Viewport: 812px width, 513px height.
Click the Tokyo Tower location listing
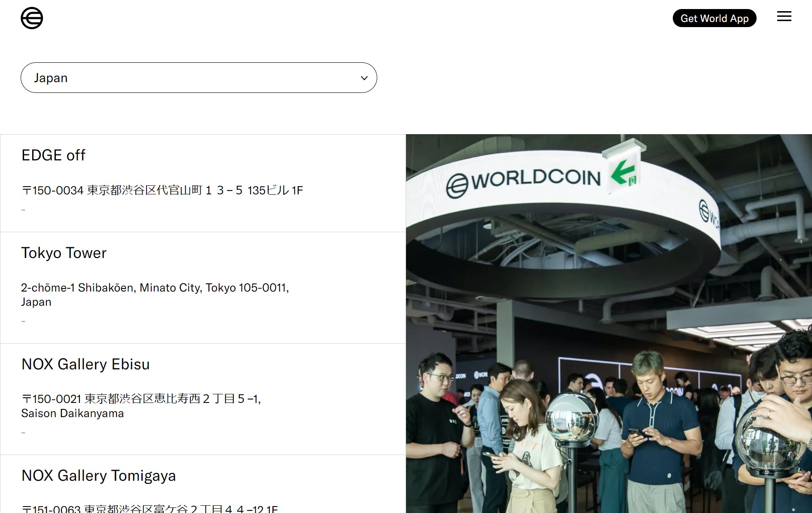tap(64, 253)
